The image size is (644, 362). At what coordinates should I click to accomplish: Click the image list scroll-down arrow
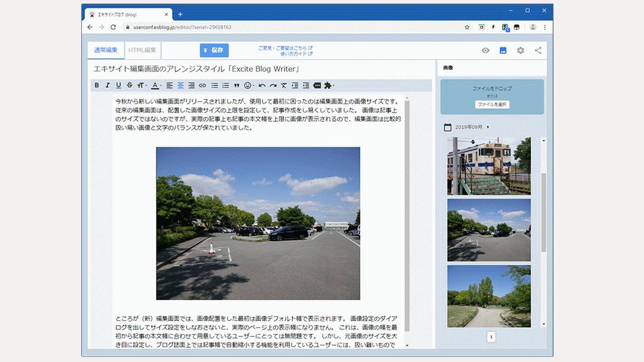point(544,324)
